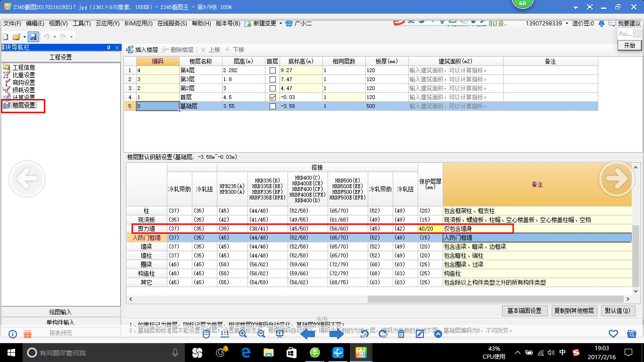The height and width of the screenshot is (362, 644).
Task: Click 建筑面积 input cell for 第4层
Action: tap(456, 70)
